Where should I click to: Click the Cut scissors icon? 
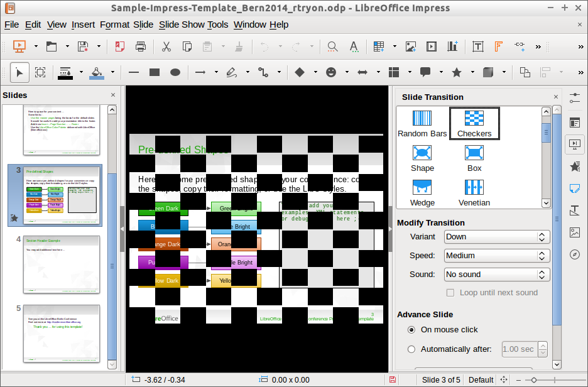tap(166, 46)
